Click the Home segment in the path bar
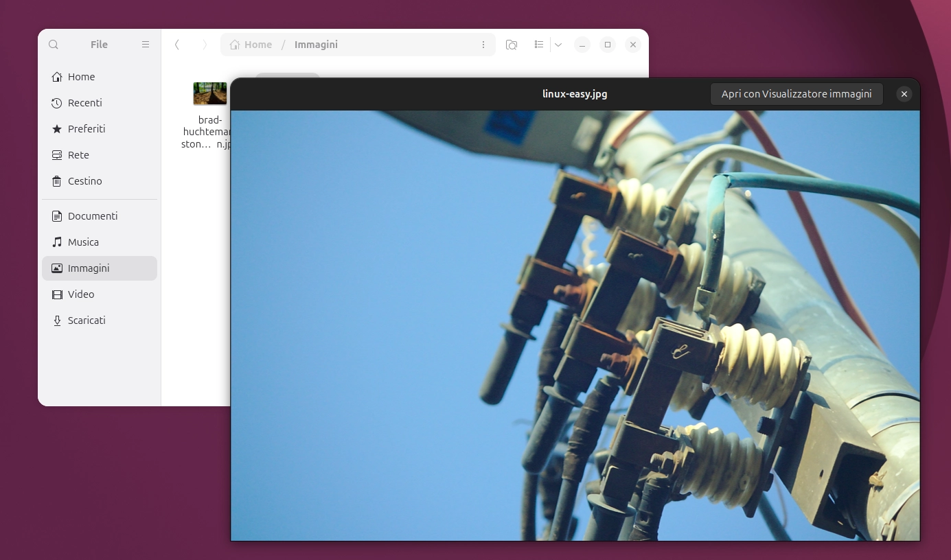This screenshot has height=560, width=951. [x=251, y=45]
